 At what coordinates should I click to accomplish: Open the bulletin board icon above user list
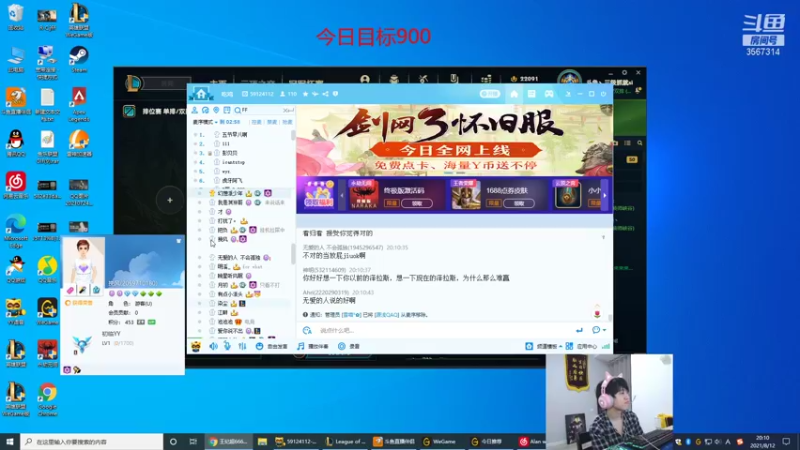227,110
